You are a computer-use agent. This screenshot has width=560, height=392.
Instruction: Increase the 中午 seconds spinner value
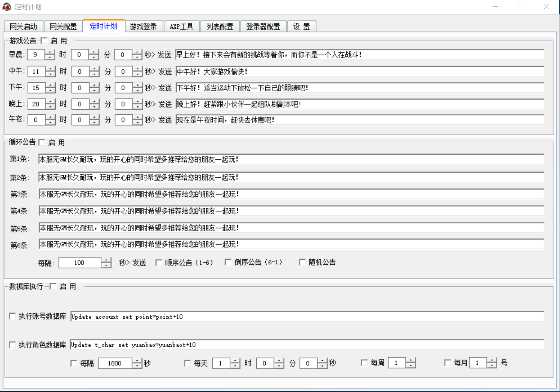click(x=138, y=69)
